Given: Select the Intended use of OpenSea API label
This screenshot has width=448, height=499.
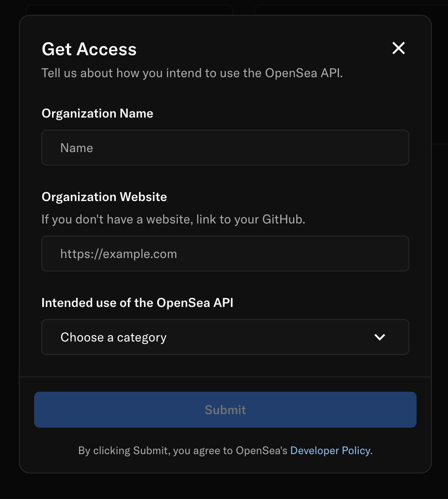Looking at the screenshot, I should pos(137,302).
